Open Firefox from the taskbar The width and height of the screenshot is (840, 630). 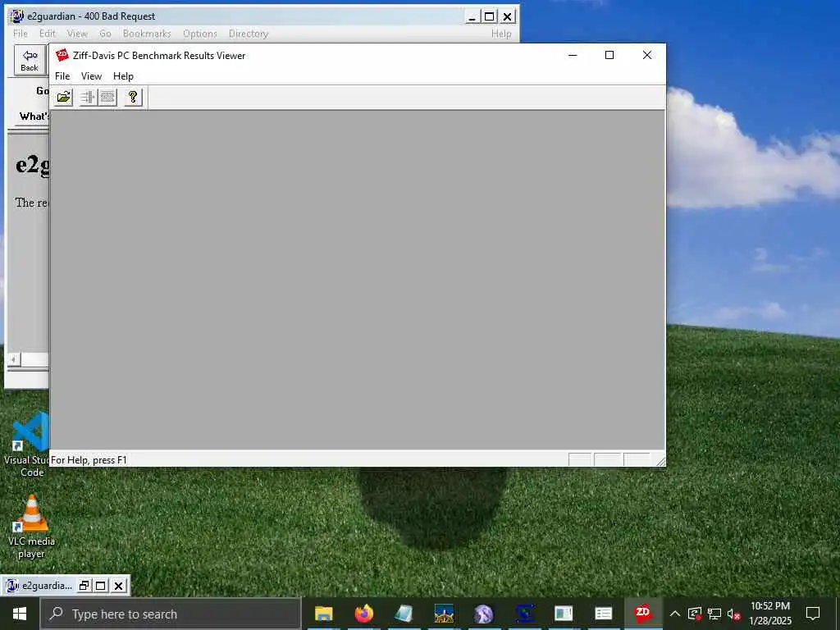[363, 614]
